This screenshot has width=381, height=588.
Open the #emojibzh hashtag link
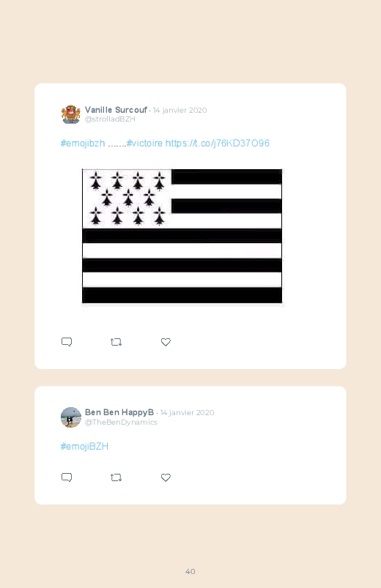click(83, 144)
